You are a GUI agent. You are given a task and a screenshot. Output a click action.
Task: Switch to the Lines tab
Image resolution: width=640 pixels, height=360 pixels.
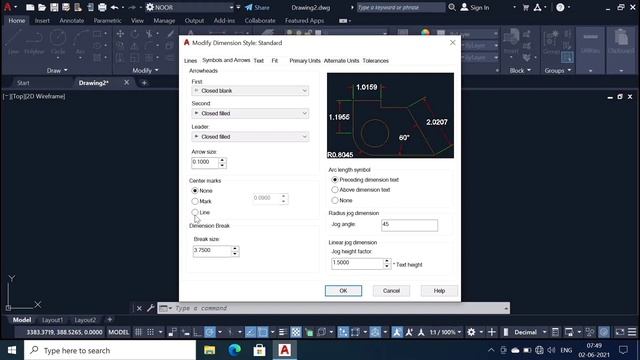pos(190,61)
